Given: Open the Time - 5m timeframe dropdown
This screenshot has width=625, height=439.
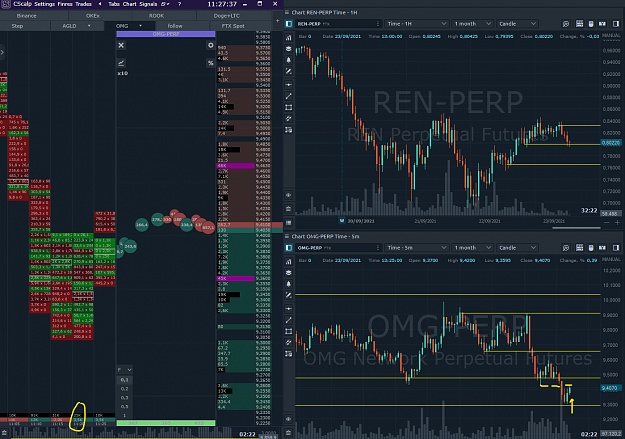Looking at the screenshot, I should pos(417,248).
